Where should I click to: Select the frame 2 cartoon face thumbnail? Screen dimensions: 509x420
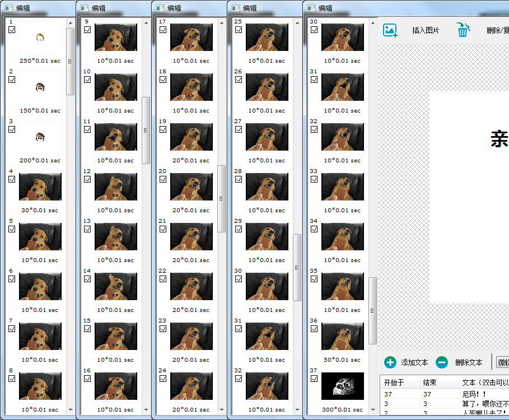pos(40,87)
